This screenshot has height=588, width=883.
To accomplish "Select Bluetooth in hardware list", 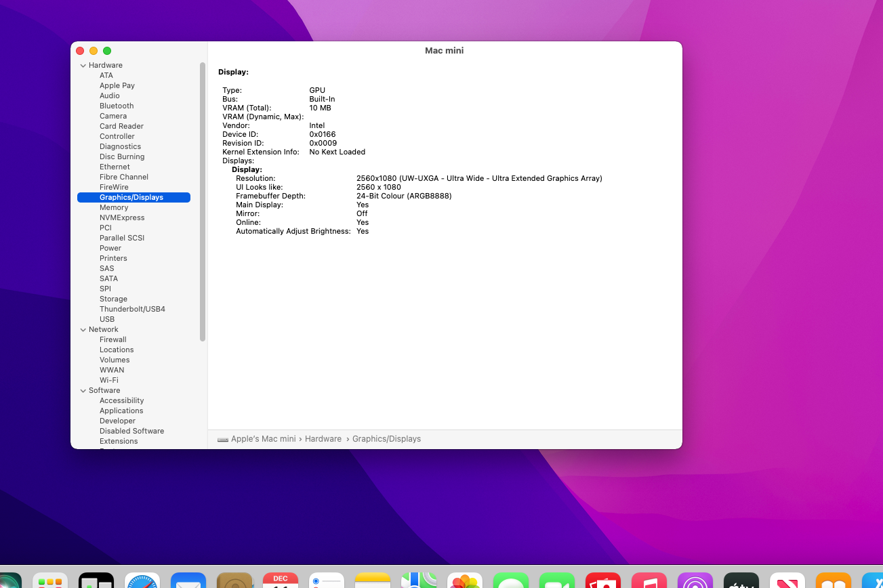I will (117, 106).
